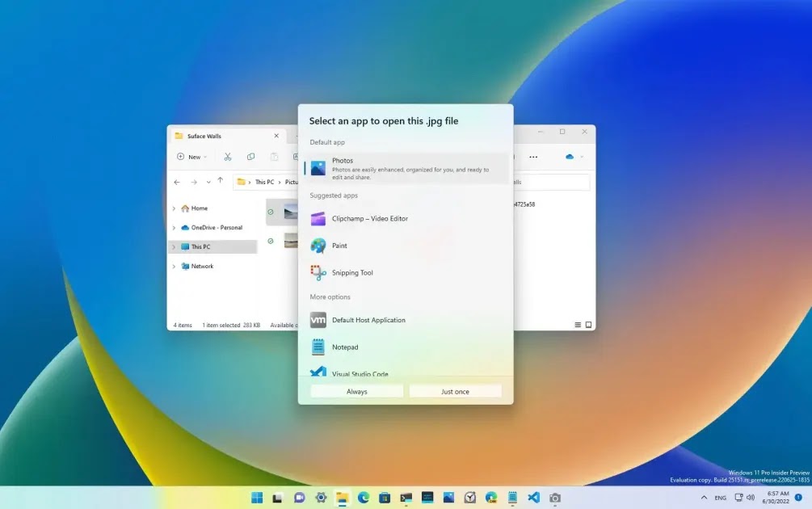Close the Suface Walls tab
This screenshot has width=812, height=509.
[276, 136]
